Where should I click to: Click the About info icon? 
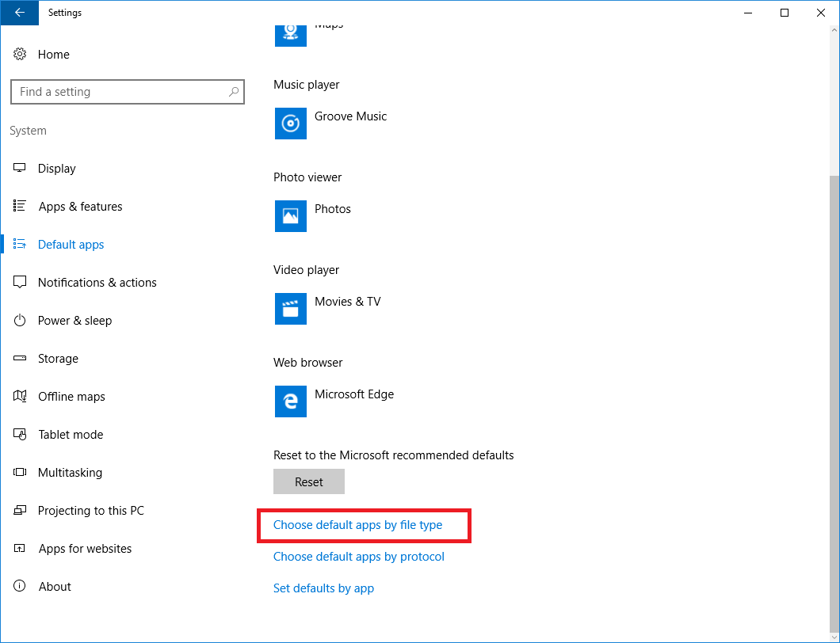pos(20,586)
